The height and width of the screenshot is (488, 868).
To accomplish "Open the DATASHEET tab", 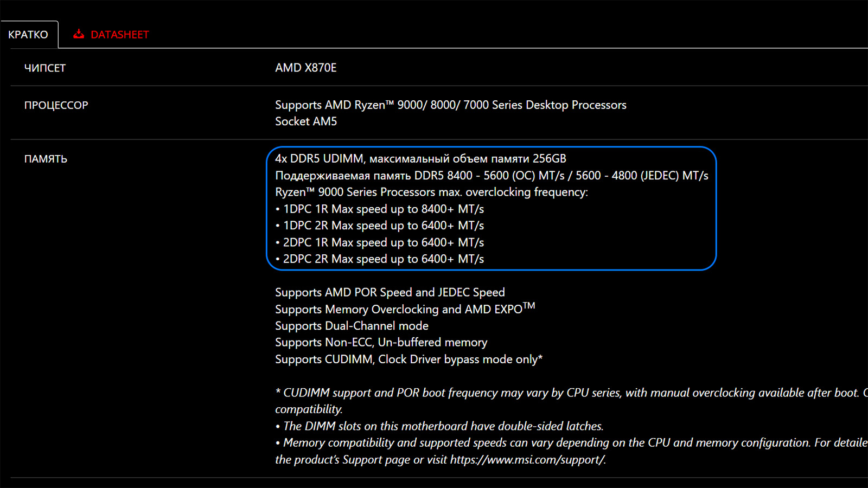I will (x=119, y=35).
